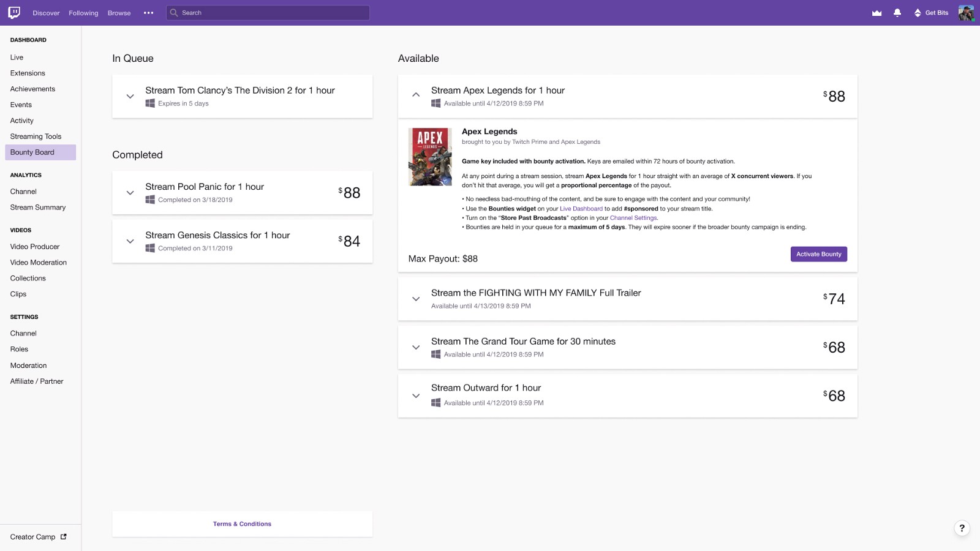
Task: Open Collections in sidebar
Action: pos(28,279)
